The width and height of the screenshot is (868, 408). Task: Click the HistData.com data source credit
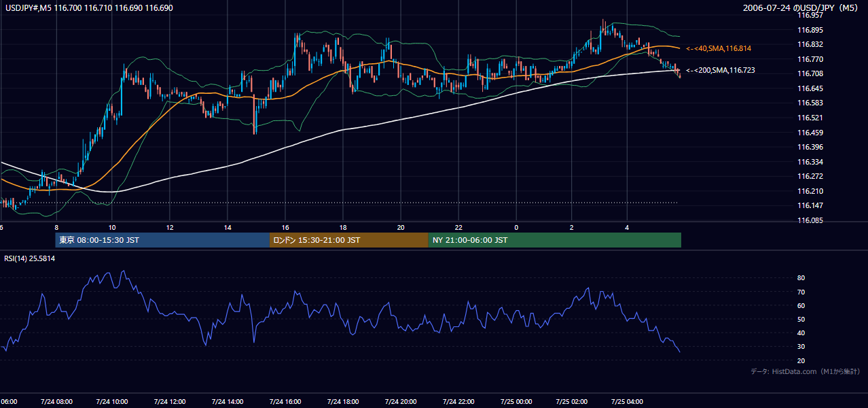point(806,371)
